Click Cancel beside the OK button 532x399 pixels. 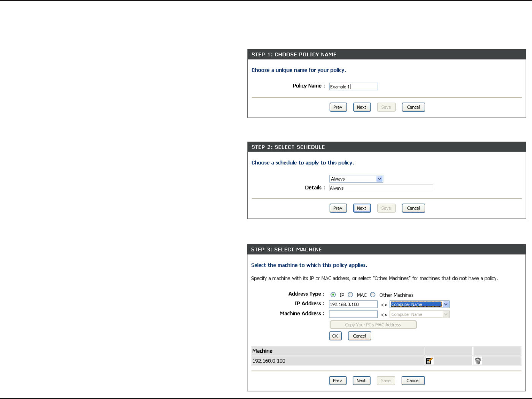pos(359,336)
